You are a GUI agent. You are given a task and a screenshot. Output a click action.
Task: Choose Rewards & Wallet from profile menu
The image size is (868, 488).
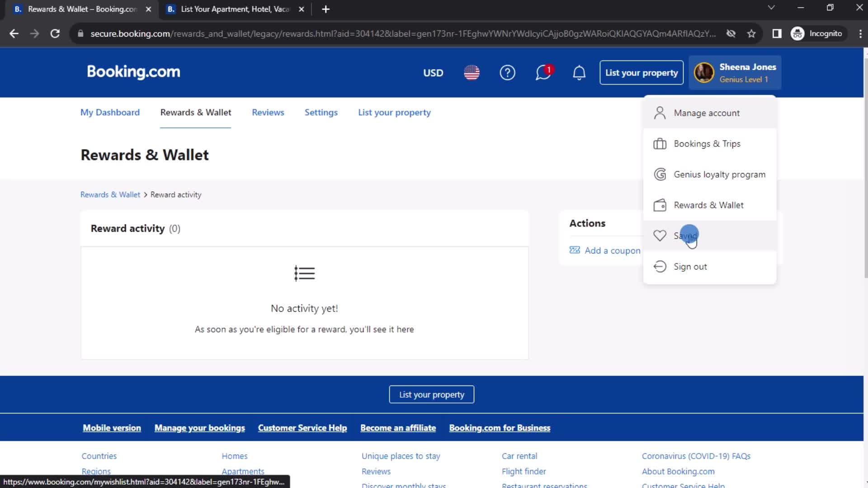(710, 205)
